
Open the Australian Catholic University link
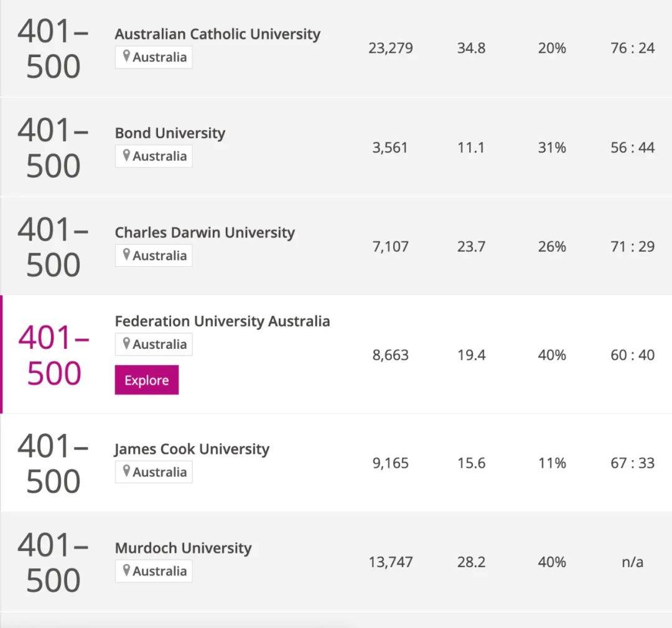coord(217,34)
